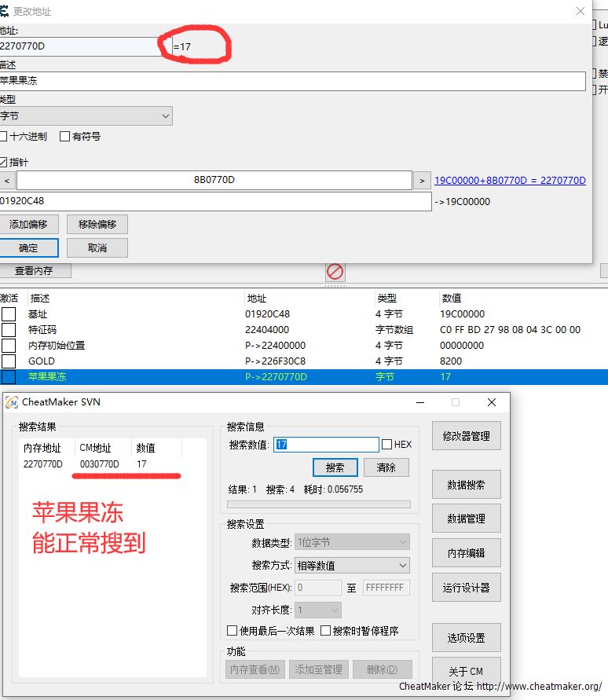Toggle the 有符号 signed checkbox
This screenshot has height=700, width=608.
click(x=65, y=137)
